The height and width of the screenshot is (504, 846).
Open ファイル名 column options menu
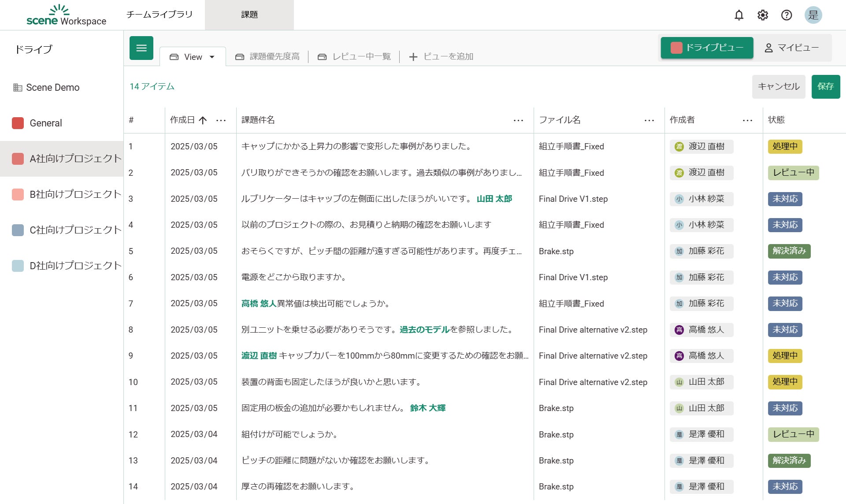[649, 120]
